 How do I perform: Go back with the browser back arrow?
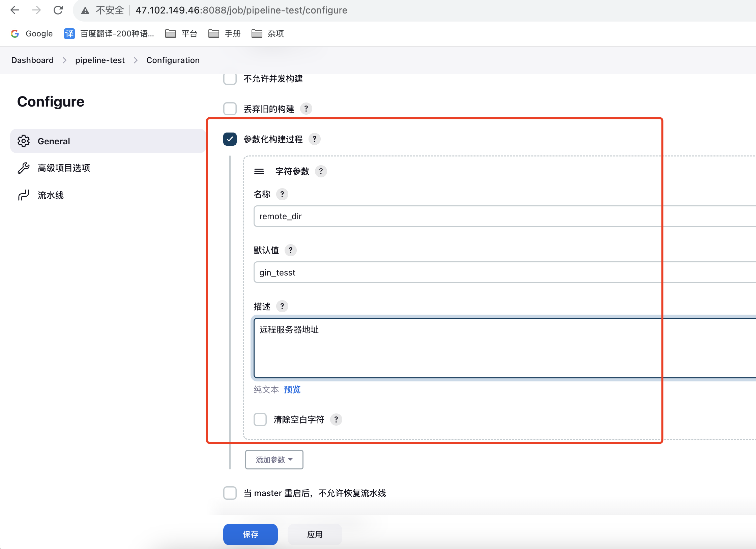(15, 10)
